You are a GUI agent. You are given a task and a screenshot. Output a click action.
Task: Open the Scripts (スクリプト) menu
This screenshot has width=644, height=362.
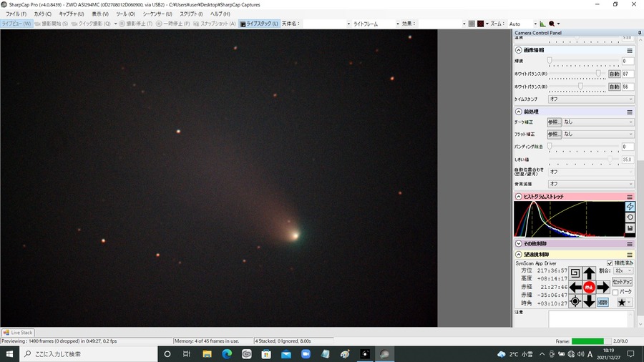[191, 14]
